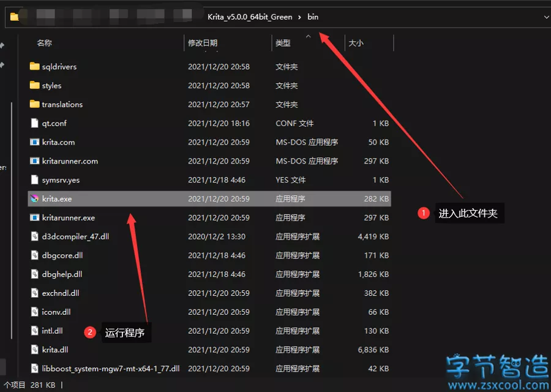Select the symsrv.yes file icon

click(x=34, y=179)
